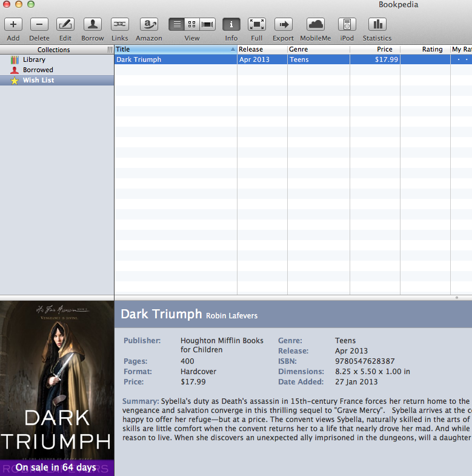This screenshot has width=472, height=476.
Task: Toggle the Info panel button
Action: (x=231, y=25)
